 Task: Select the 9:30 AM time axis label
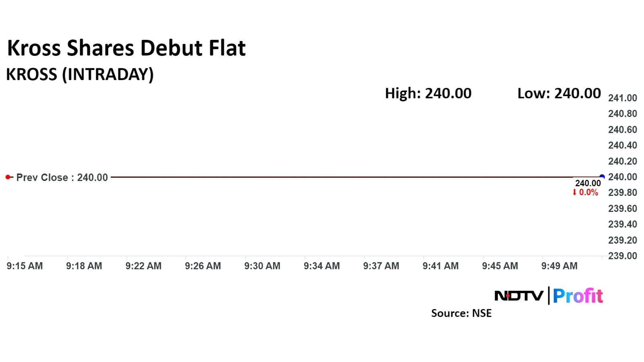pos(262,266)
